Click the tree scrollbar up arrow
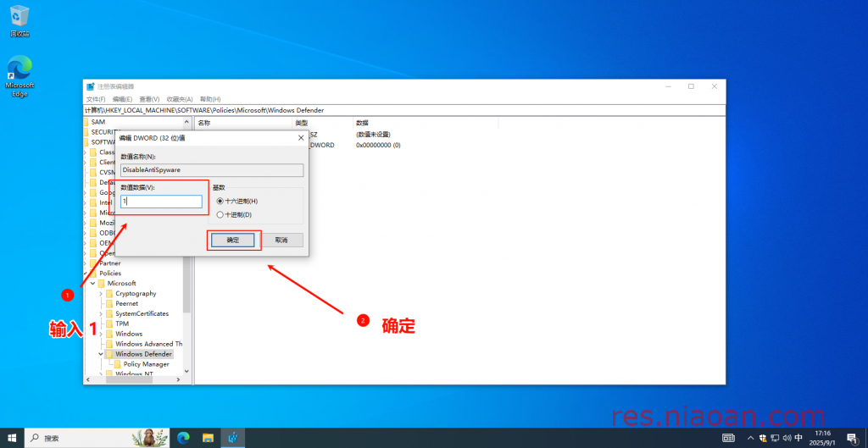The width and height of the screenshot is (868, 448). 186,122
